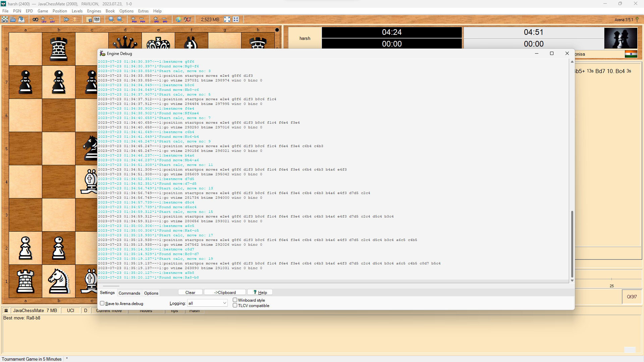The width and height of the screenshot is (644, 362).
Task: Switch to the Options tab
Action: tap(151, 293)
